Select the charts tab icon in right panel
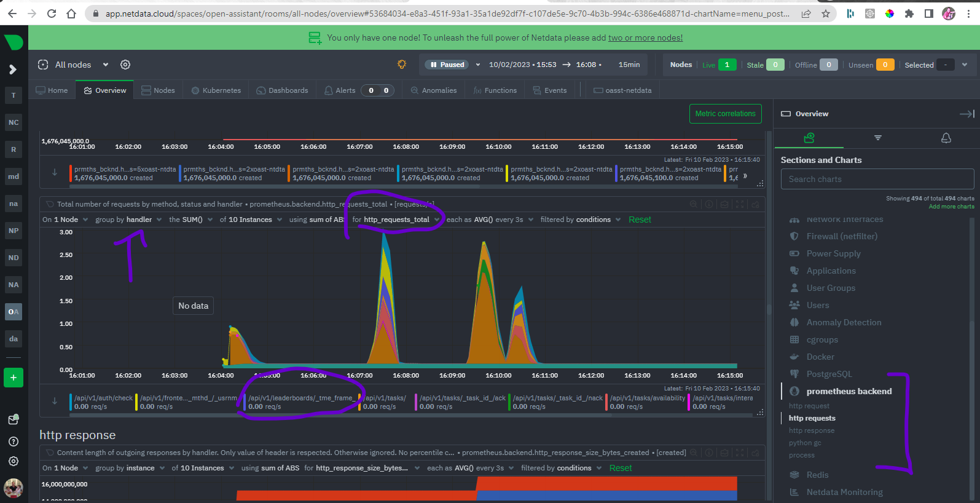This screenshot has width=980, height=503. 809,138
